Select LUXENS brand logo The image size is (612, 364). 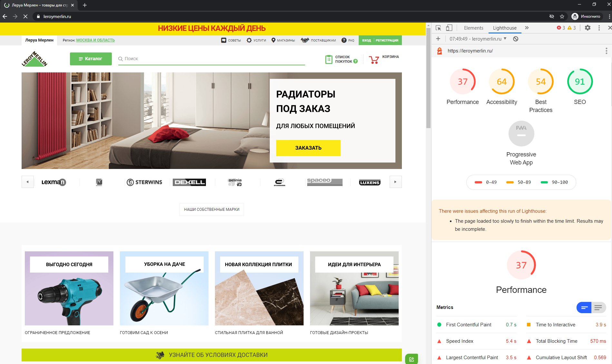click(370, 182)
